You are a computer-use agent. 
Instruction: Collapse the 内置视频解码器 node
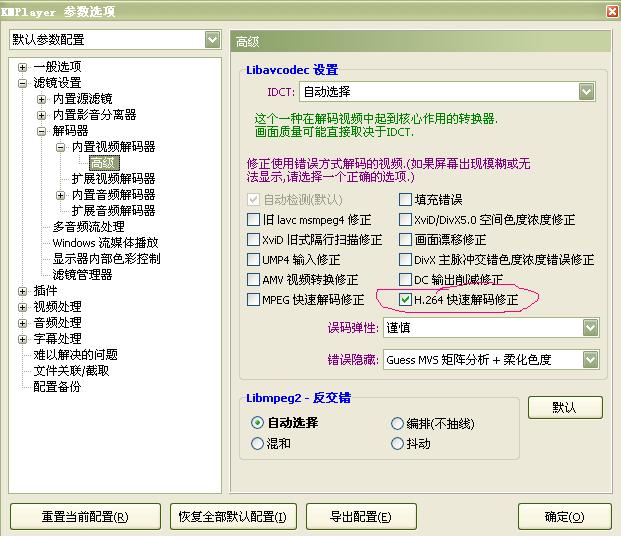[61, 147]
